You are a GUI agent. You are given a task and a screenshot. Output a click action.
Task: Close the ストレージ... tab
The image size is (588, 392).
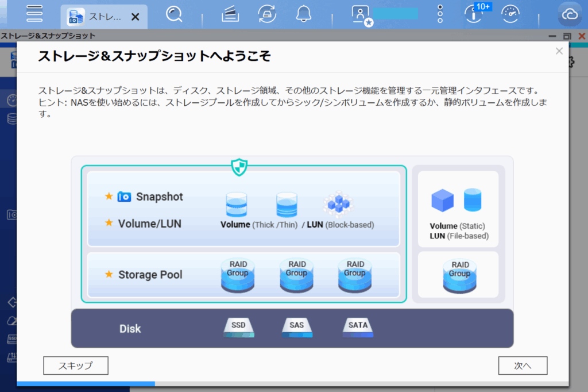(x=136, y=17)
